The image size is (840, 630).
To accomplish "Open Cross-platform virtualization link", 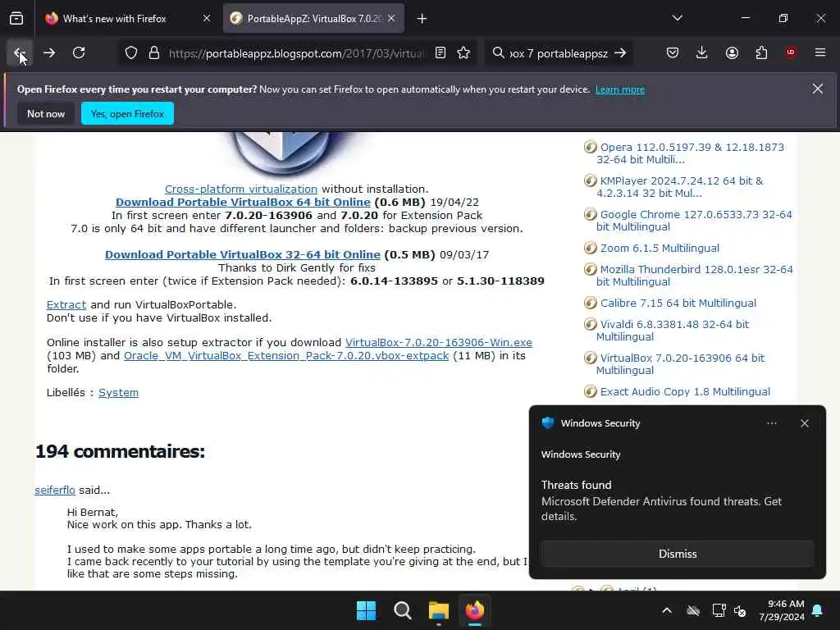I will click(x=241, y=189).
